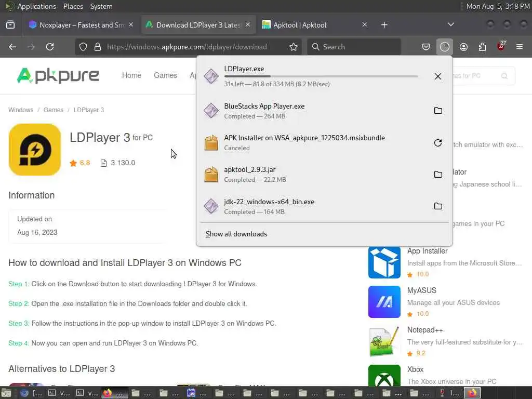Go to Games in APKPure nav
Image resolution: width=532 pixels, height=399 pixels.
(x=165, y=75)
